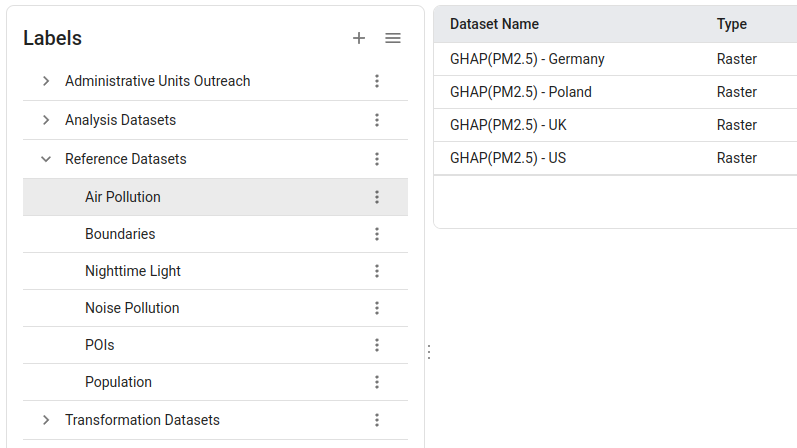
Task: Open three-dot menu for Analysis Datasets
Action: tap(377, 120)
